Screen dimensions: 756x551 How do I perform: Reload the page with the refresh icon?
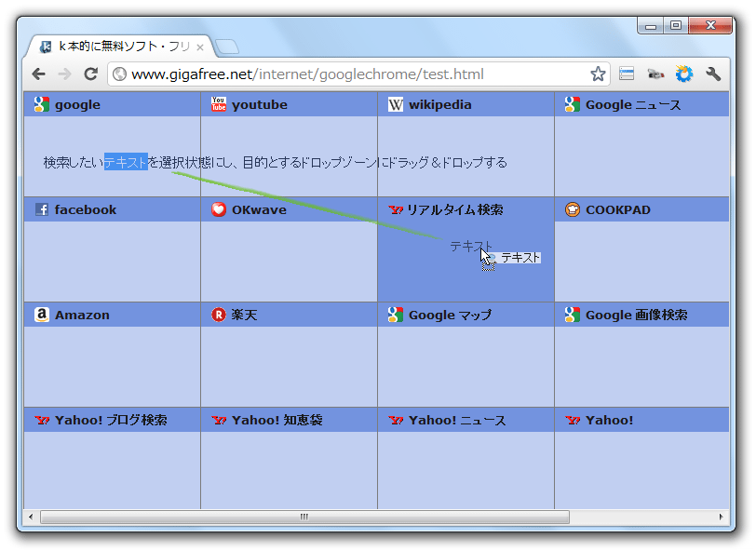(90, 74)
